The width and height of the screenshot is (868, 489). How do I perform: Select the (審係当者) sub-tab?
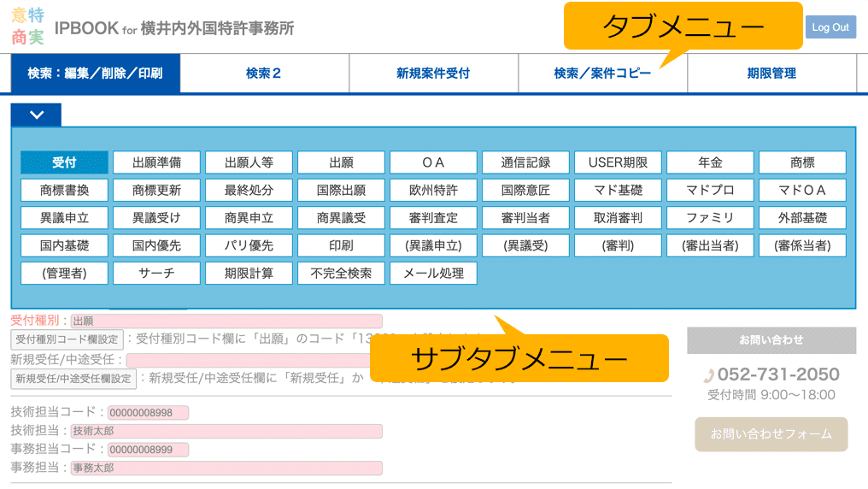803,246
